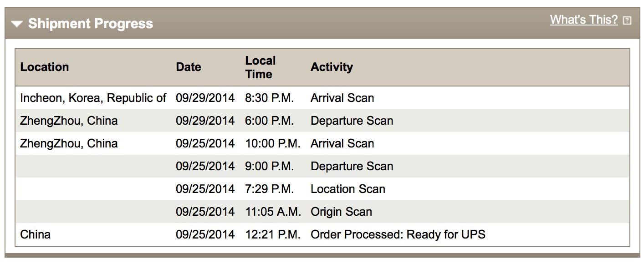This screenshot has height=264, width=644.
Task: Select the Activity column header
Action: pos(332,67)
